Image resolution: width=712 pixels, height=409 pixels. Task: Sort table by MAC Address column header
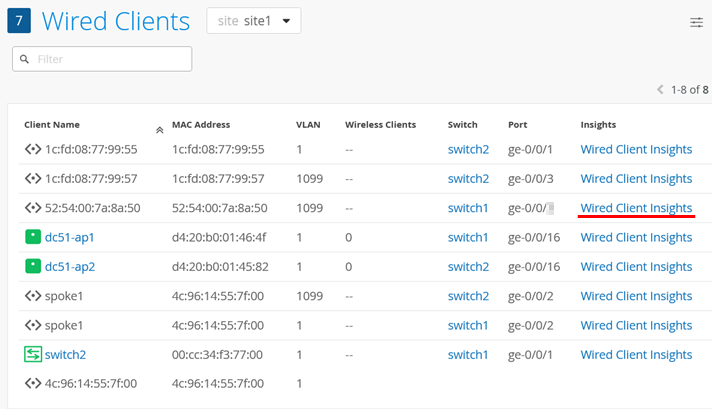pyautogui.click(x=200, y=125)
